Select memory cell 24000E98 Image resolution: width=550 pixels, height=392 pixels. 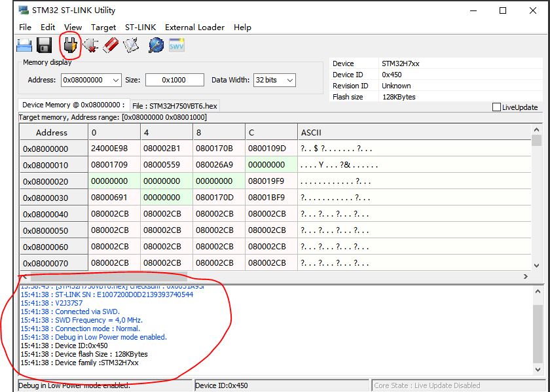pyautogui.click(x=114, y=149)
